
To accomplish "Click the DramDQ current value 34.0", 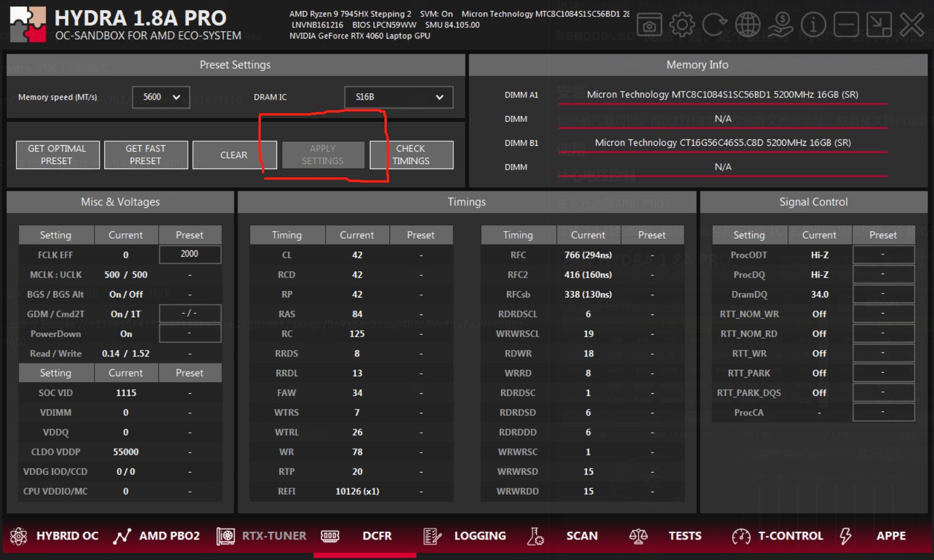I will (820, 295).
